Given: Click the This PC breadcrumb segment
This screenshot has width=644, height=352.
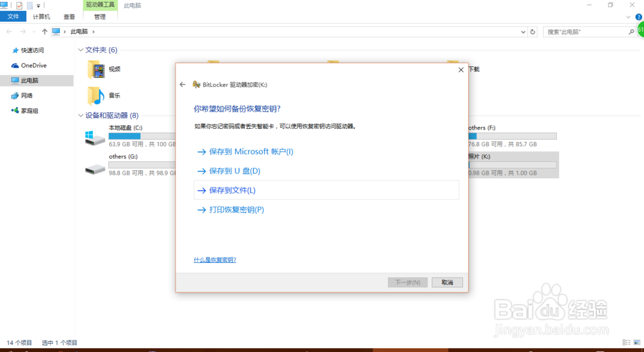Looking at the screenshot, I should coord(79,32).
